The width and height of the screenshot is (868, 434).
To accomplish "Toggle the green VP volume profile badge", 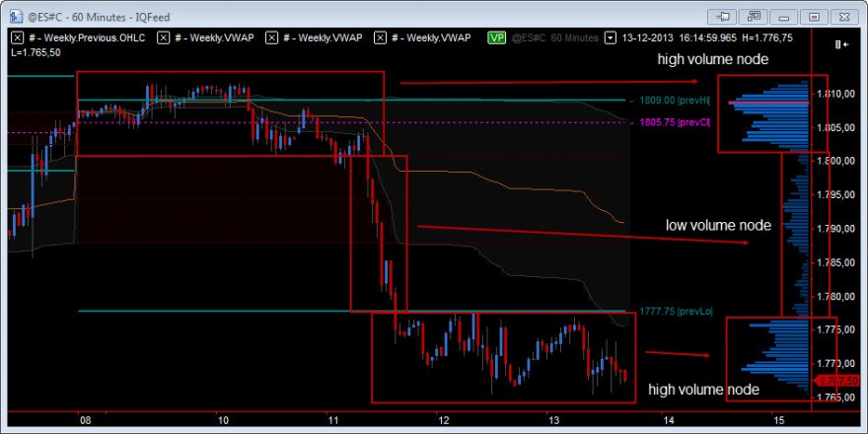I will click(x=496, y=38).
